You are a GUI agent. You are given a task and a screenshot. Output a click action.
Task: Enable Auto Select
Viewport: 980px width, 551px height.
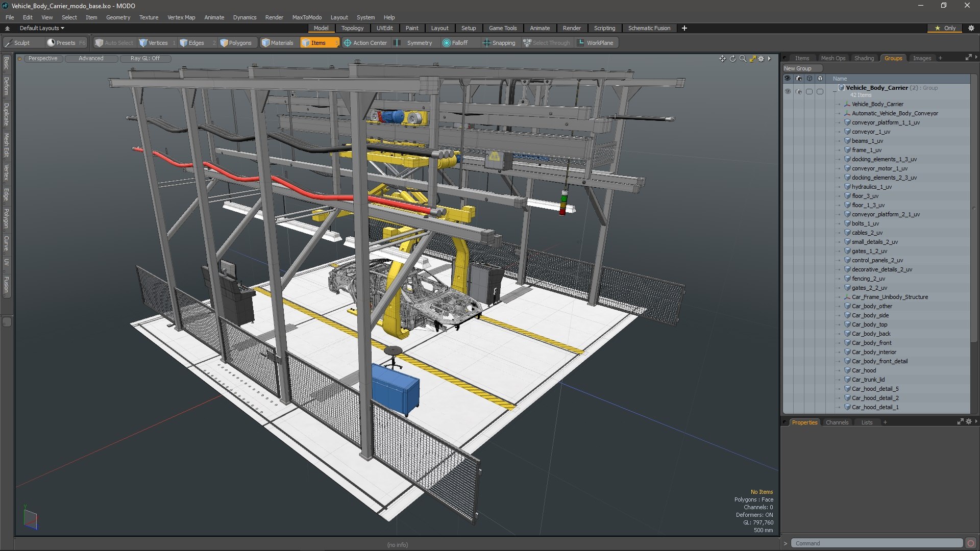tap(114, 43)
